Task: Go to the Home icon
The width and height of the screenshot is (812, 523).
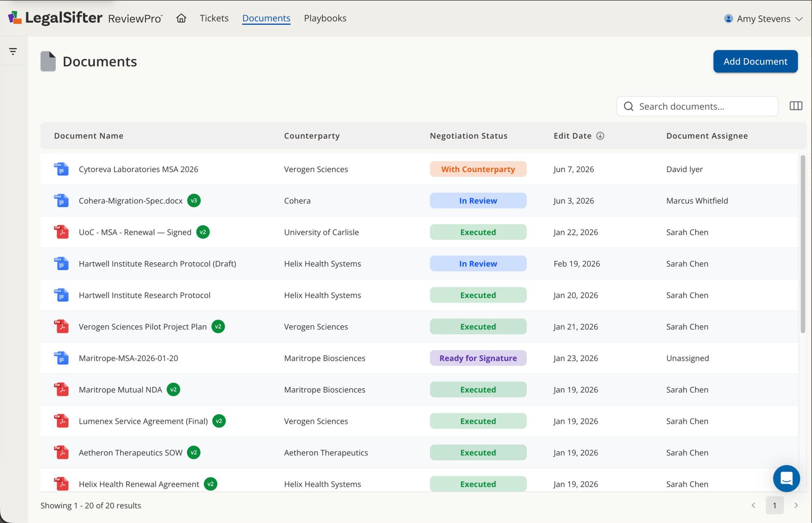Action: coord(181,18)
